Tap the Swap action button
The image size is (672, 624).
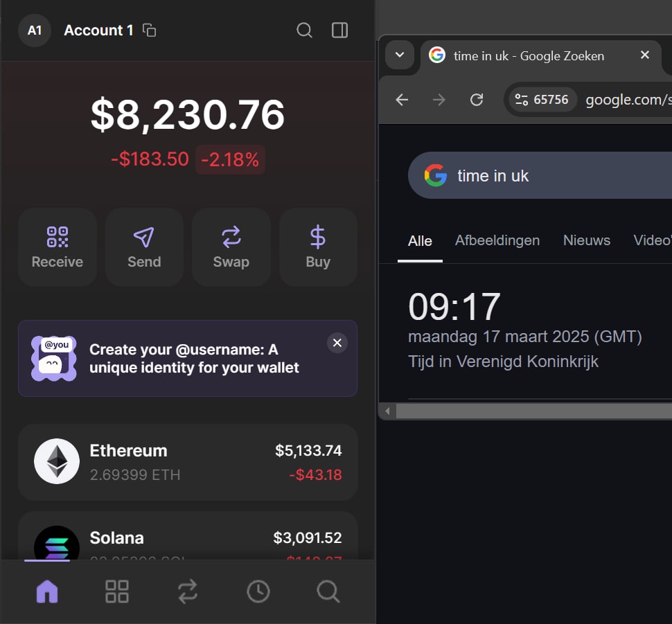click(x=231, y=247)
